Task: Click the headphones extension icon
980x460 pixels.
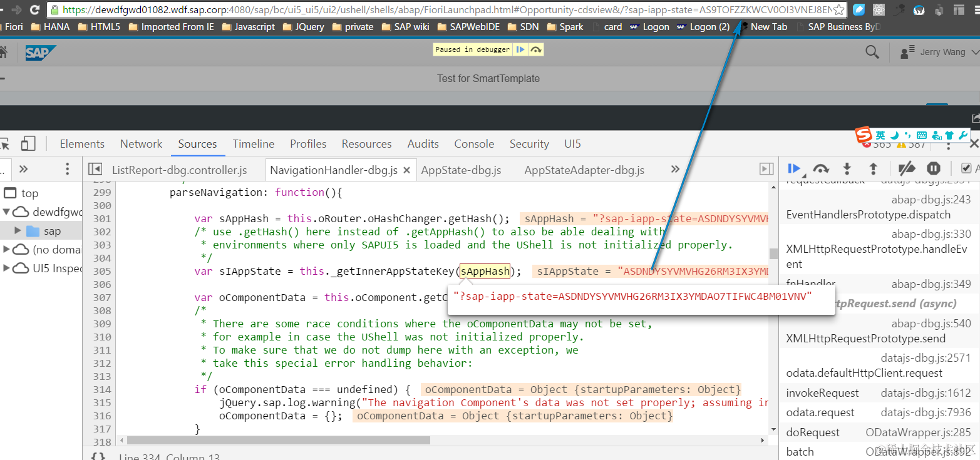Action: tap(919, 9)
